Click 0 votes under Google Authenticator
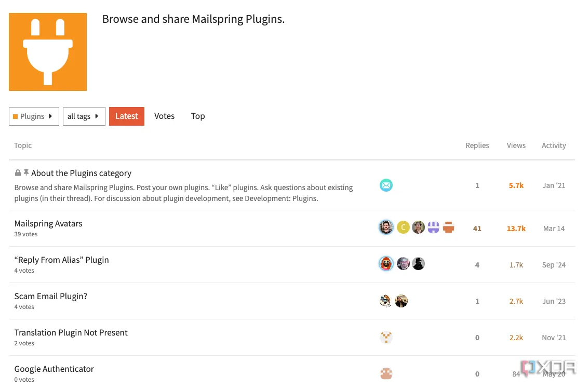The width and height of the screenshot is (588, 389). pos(24,380)
